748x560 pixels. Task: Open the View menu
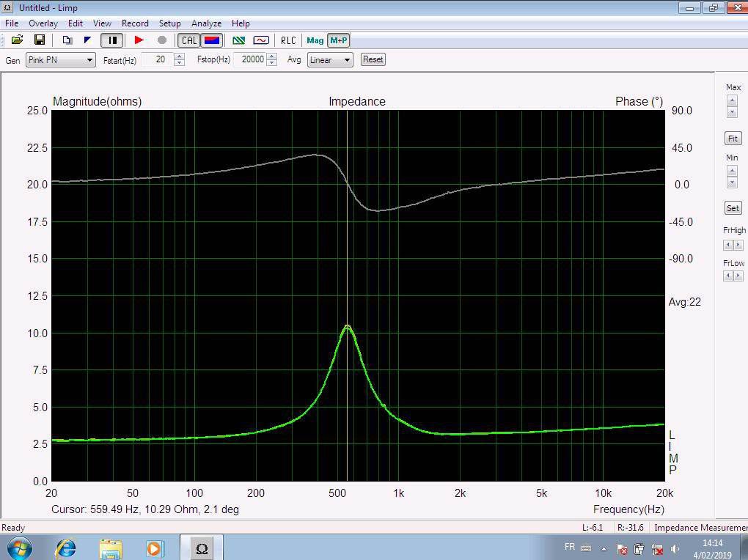coord(102,23)
